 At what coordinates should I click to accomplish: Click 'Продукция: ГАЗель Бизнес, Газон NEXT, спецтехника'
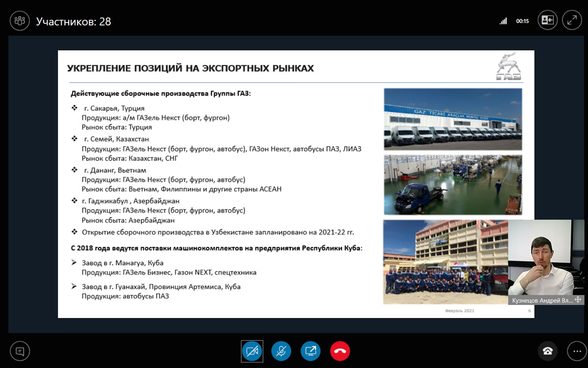pos(169,272)
